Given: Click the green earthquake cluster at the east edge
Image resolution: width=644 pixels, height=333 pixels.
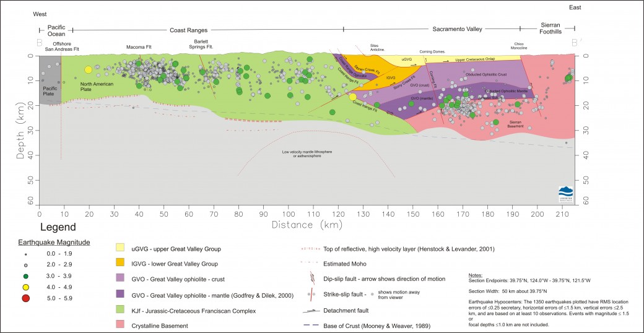Looking at the screenshot, I should [x=568, y=77].
